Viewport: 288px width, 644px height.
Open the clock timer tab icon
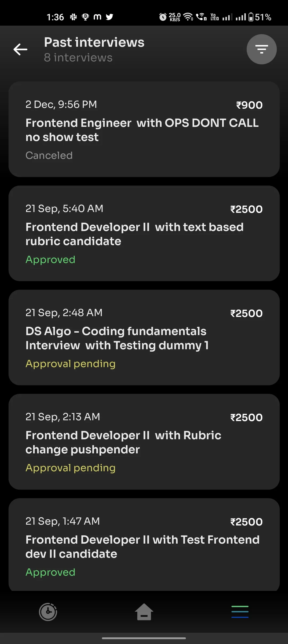(48, 612)
